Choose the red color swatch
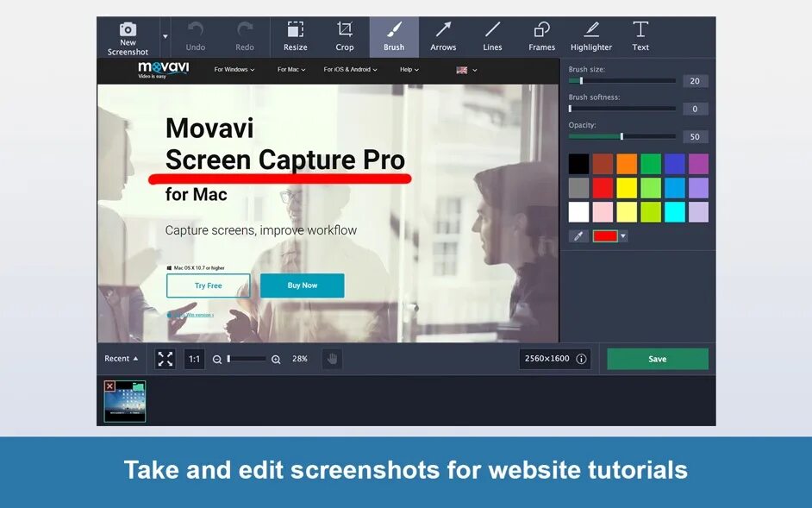Screen dimensions: 812x508 click(x=603, y=188)
